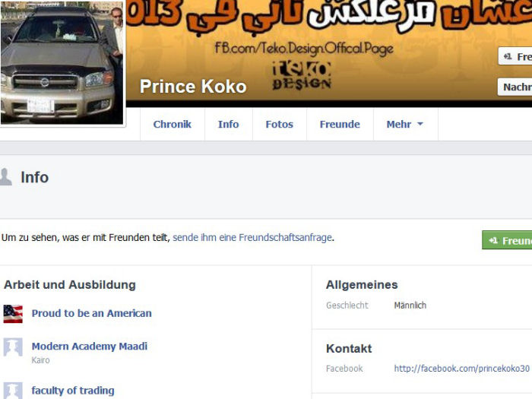The height and width of the screenshot is (399, 532).
Task: Follow the sende ihm eine Freundschaftsanfrage link
Action: [252, 237]
